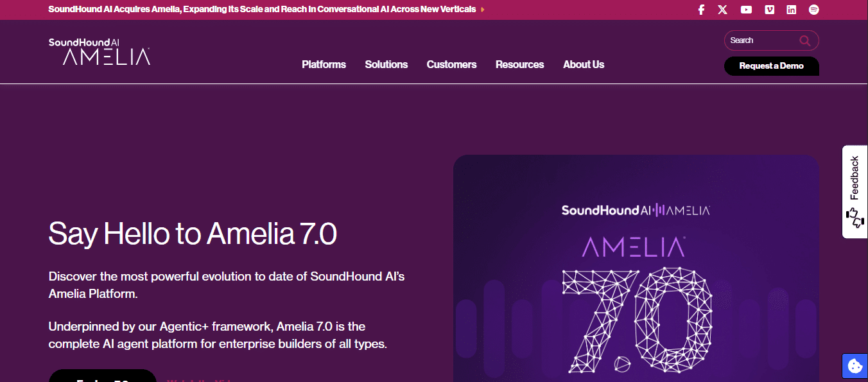
Task: Click the Spotify icon
Action: [814, 10]
